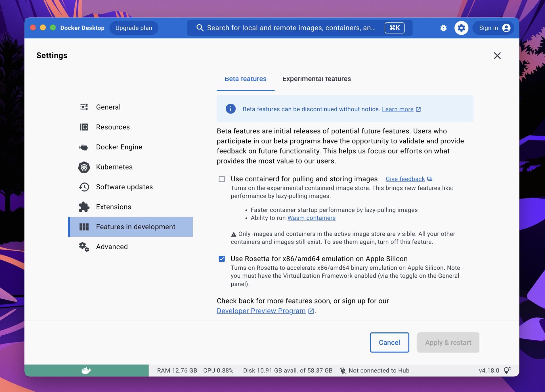Screen dimensions: 545x392
Task: Click the Give feedback link
Action: click(x=405, y=179)
